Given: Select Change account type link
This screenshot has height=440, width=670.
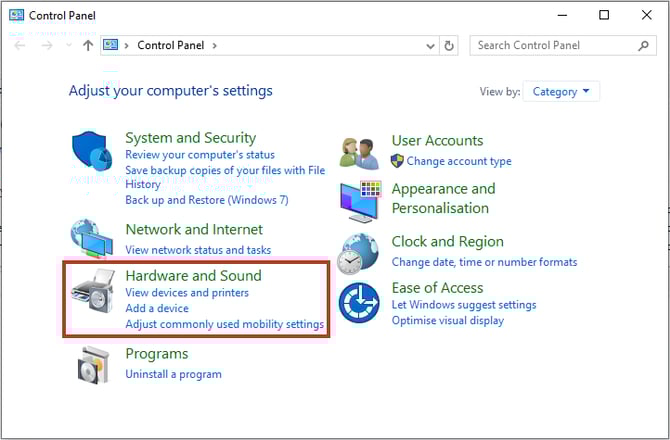Looking at the screenshot, I should [459, 161].
